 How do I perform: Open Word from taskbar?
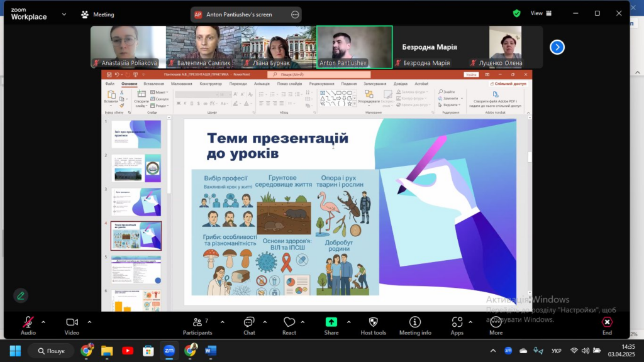click(210, 351)
